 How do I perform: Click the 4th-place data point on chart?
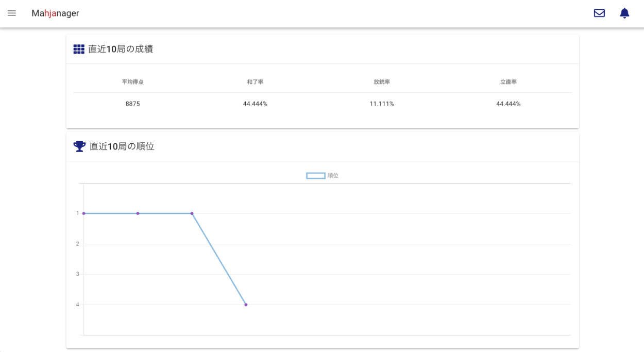[246, 305]
